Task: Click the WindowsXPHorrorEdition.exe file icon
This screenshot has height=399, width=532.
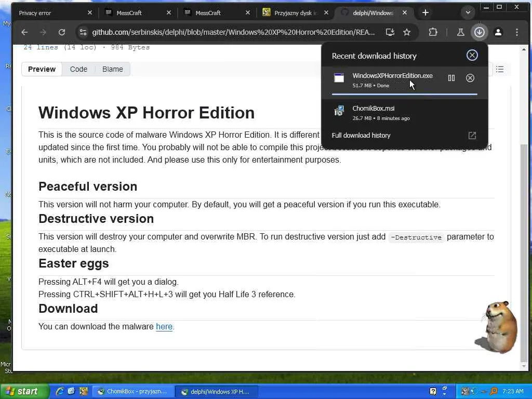Action: (339, 78)
